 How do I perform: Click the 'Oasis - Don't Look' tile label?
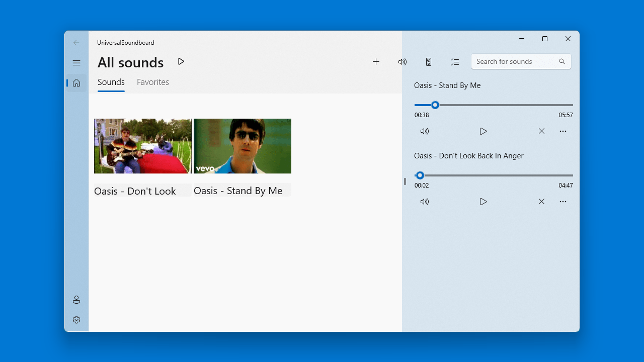click(135, 191)
